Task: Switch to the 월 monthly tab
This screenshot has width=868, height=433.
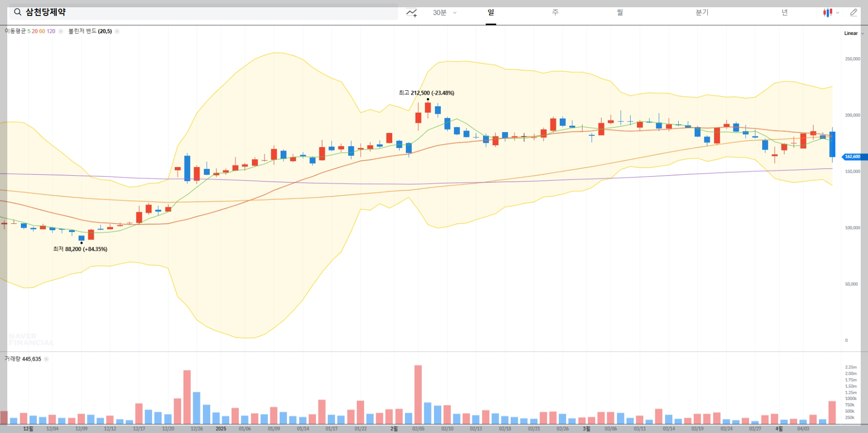Action: pyautogui.click(x=620, y=13)
